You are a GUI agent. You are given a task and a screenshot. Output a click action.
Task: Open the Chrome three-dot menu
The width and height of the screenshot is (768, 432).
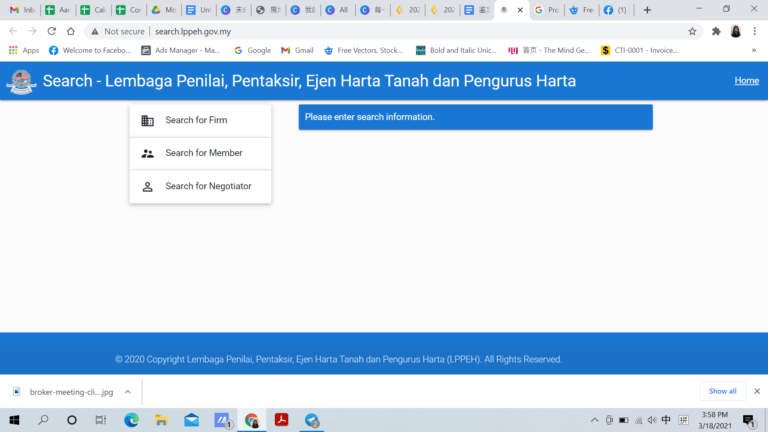(x=756, y=31)
